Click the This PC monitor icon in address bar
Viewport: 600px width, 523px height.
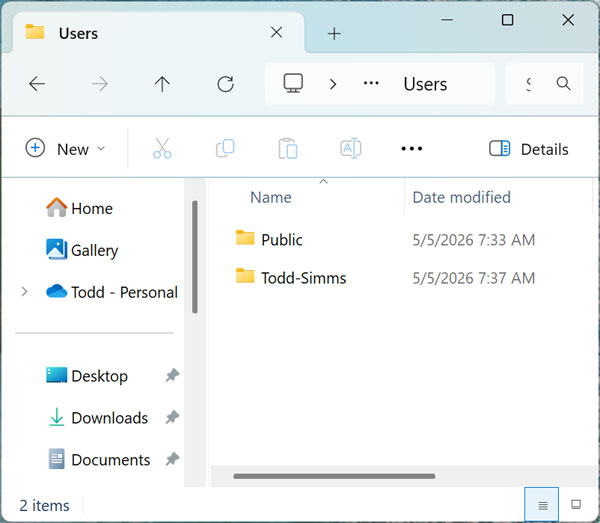pos(293,83)
